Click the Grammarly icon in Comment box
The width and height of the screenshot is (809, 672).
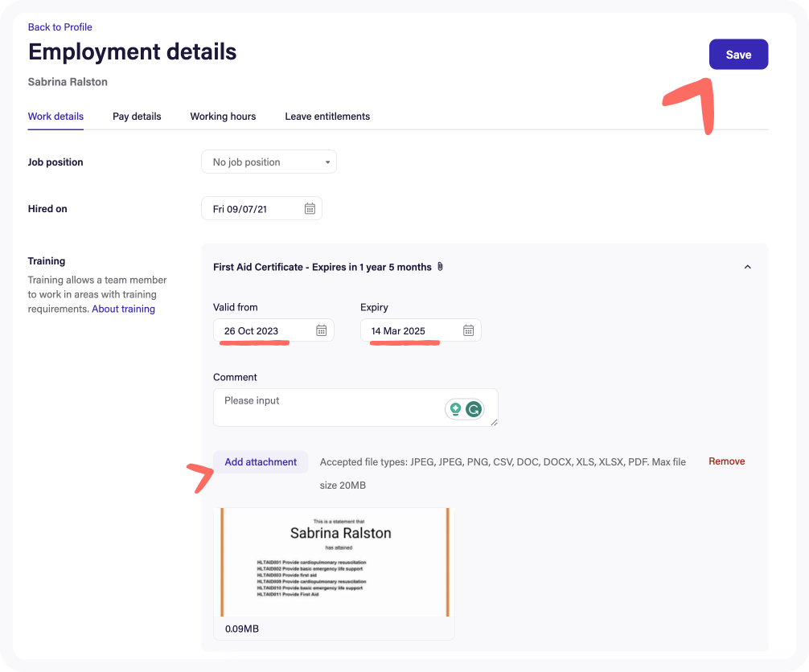click(x=474, y=409)
